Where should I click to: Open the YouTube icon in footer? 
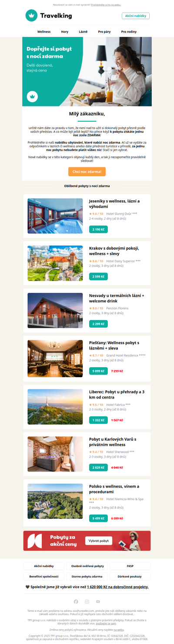click(x=98, y=601)
